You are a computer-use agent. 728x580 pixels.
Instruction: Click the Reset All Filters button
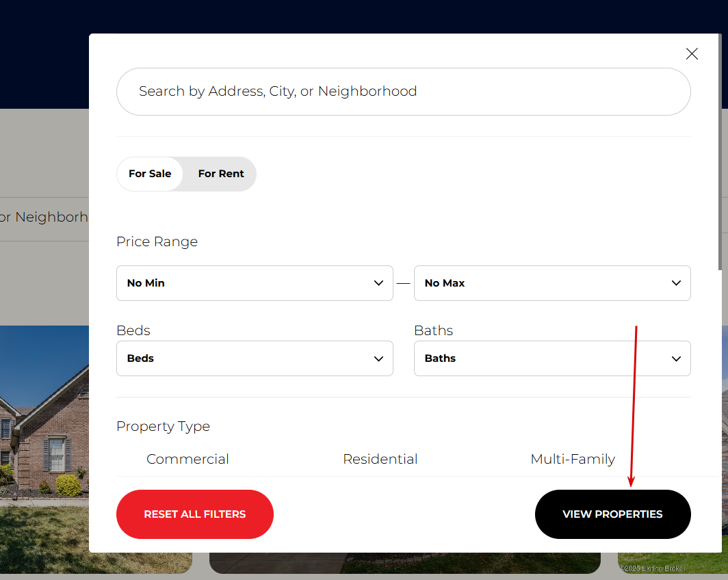(195, 514)
